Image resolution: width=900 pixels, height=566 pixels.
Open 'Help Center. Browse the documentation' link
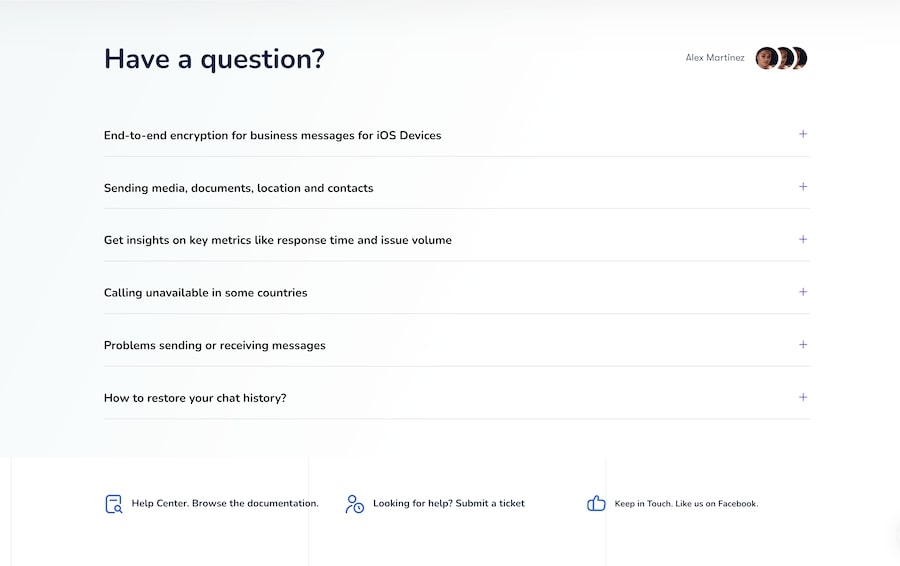pos(225,504)
